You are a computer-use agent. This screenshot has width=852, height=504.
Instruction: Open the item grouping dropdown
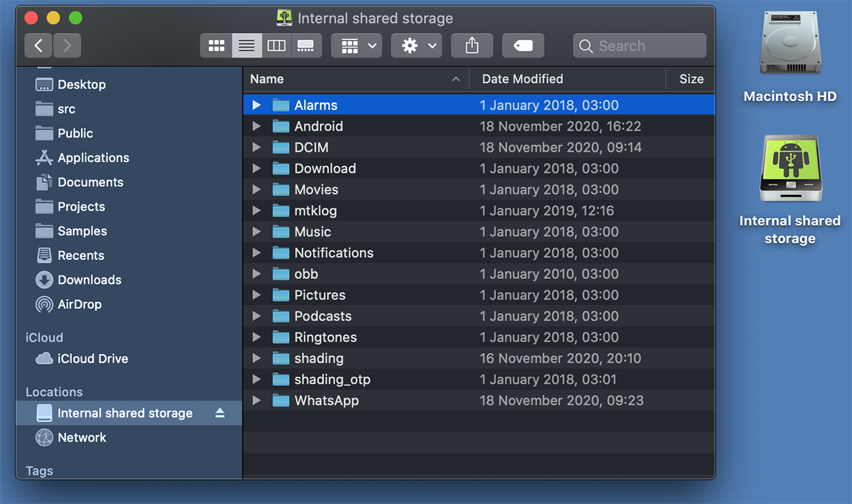coord(356,45)
